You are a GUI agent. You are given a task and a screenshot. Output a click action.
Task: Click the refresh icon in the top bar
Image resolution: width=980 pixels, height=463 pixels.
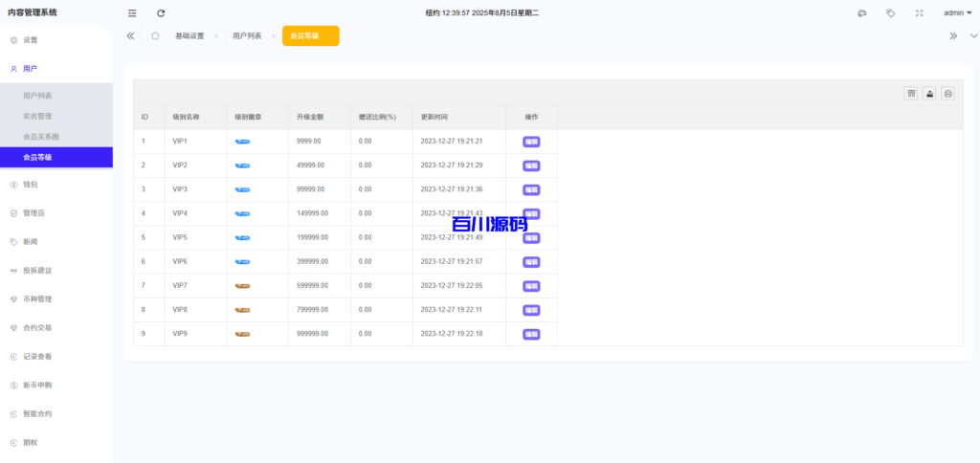point(161,13)
